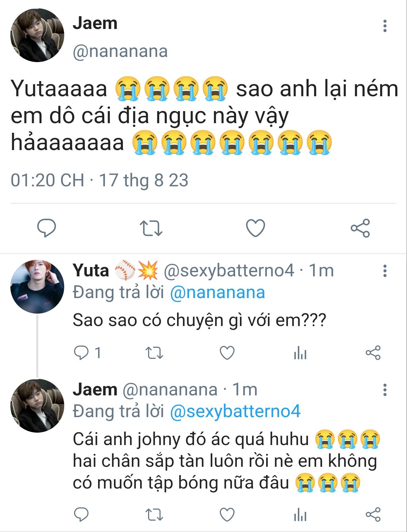407x532 pixels.
Task: Open Jaem's profile picture on main tweet
Action: (37, 36)
